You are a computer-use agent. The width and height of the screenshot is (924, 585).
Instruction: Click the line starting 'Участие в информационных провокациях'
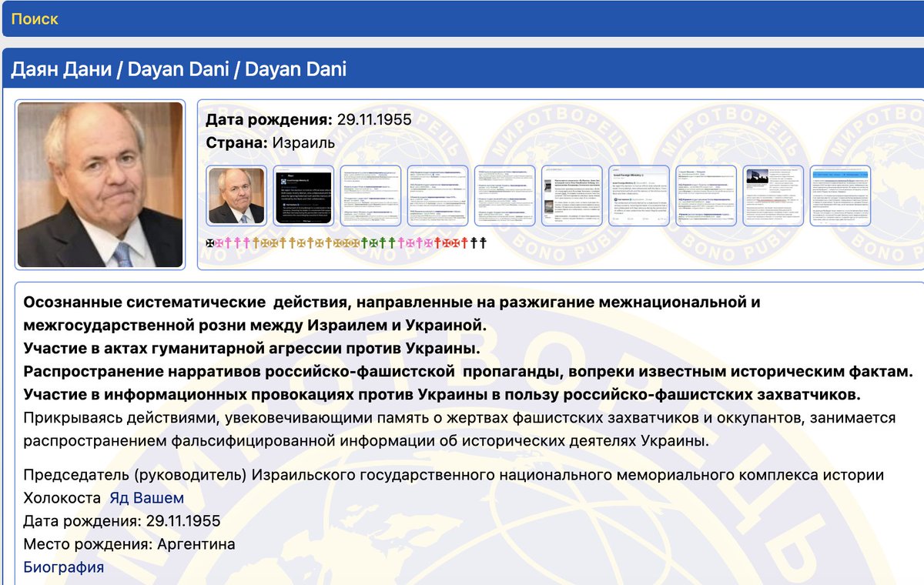point(442,395)
